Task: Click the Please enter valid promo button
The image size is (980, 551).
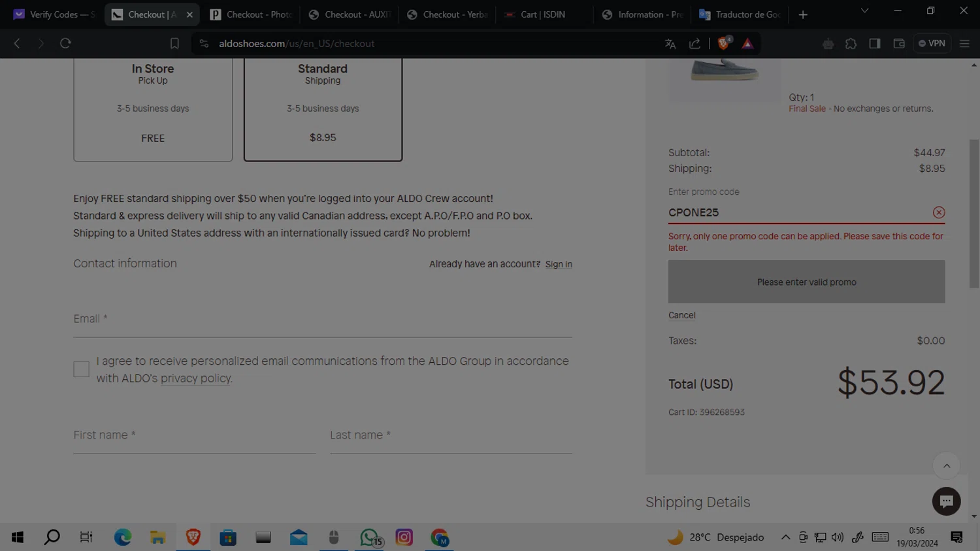Action: click(x=806, y=282)
